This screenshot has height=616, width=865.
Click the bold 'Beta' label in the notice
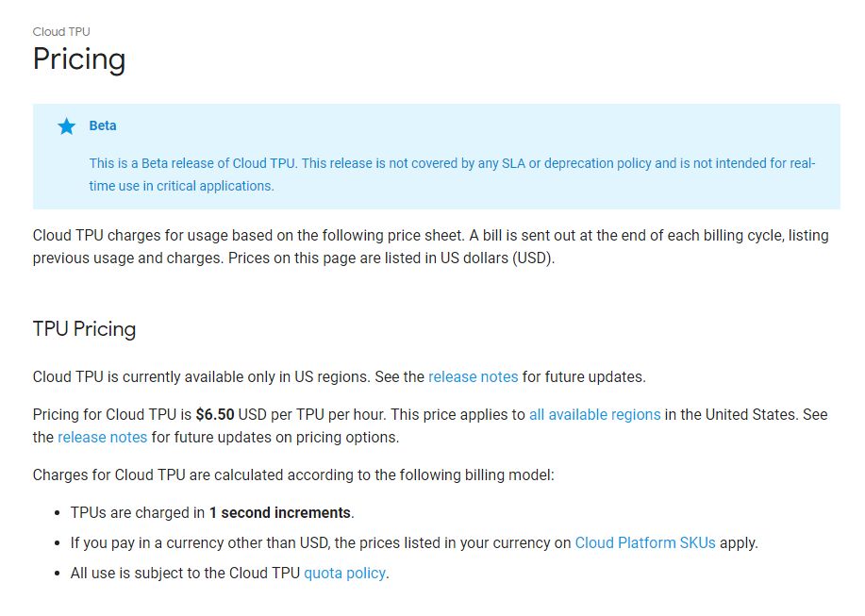pos(103,125)
